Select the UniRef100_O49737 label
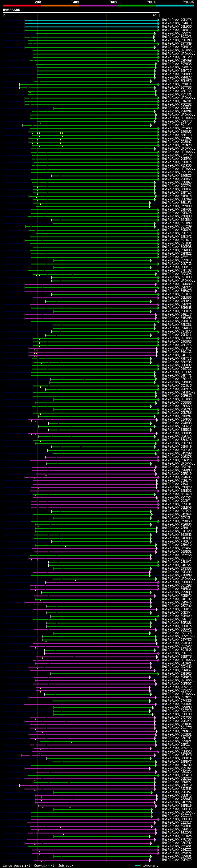 point(177,369)
